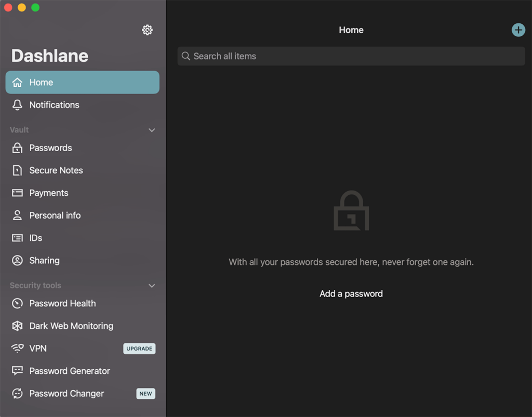
Task: Click the Password Generator speech icon
Action: [x=17, y=371]
